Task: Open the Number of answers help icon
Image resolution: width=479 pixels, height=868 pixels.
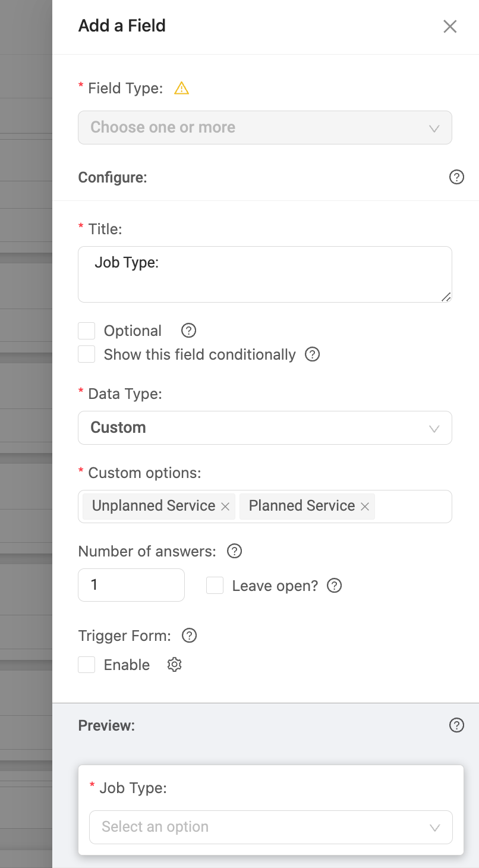Action: point(235,551)
